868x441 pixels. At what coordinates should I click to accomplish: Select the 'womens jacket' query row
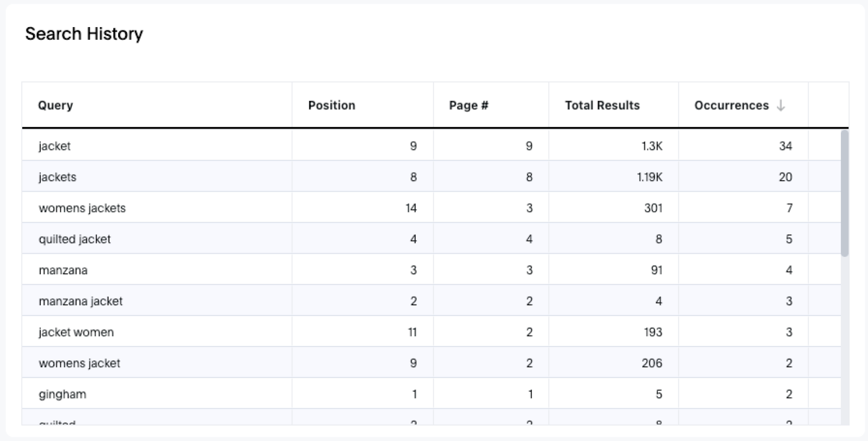pyautogui.click(x=79, y=363)
